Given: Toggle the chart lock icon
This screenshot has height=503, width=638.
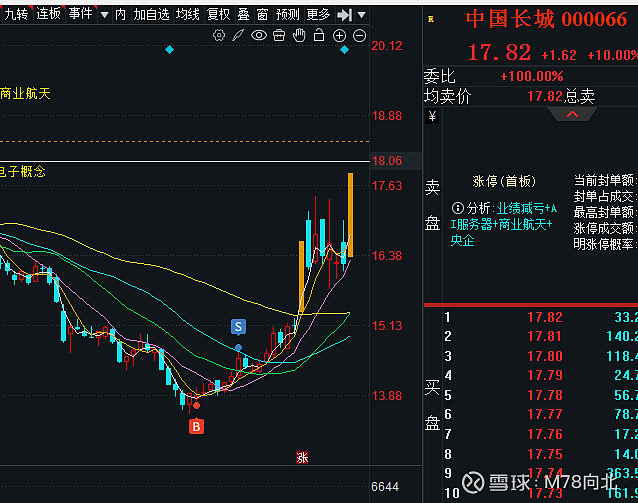Looking at the screenshot, I should (319, 36).
